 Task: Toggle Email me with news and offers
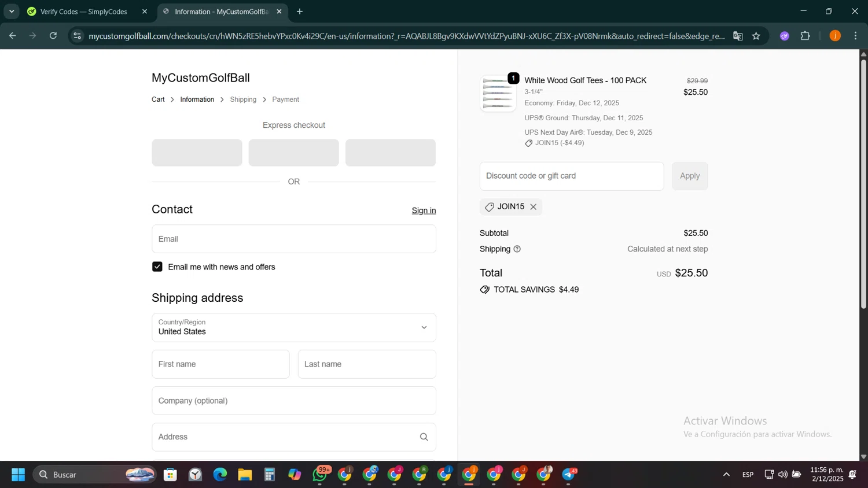pyautogui.click(x=157, y=267)
